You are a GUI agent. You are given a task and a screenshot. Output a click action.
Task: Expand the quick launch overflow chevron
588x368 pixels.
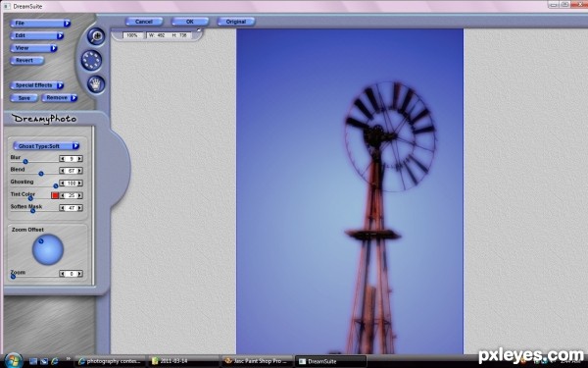(69, 359)
